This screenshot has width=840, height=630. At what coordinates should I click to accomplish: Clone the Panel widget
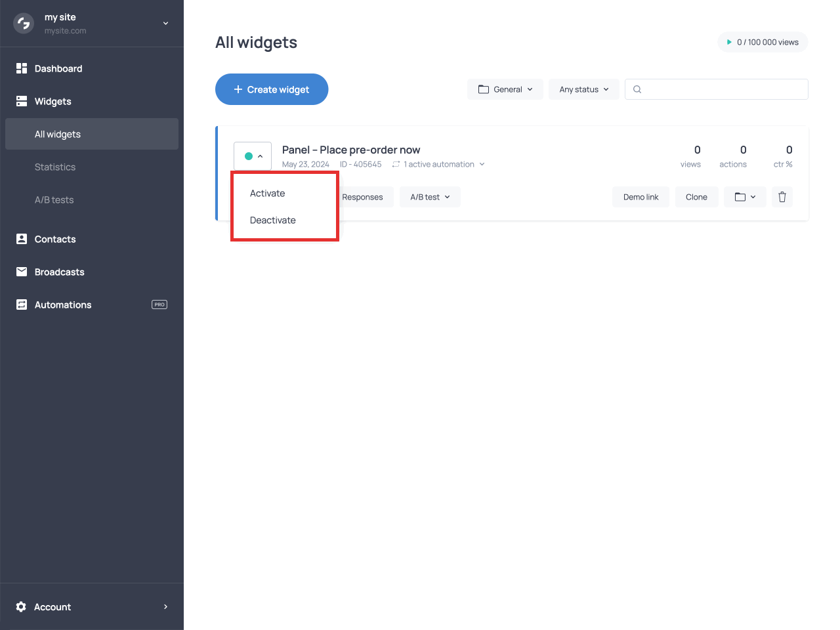[696, 197]
